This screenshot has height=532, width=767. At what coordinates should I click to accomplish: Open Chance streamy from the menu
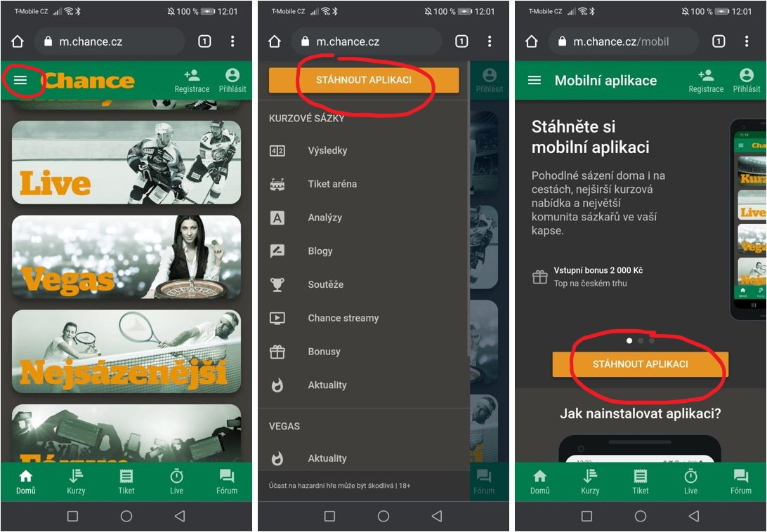coord(343,318)
